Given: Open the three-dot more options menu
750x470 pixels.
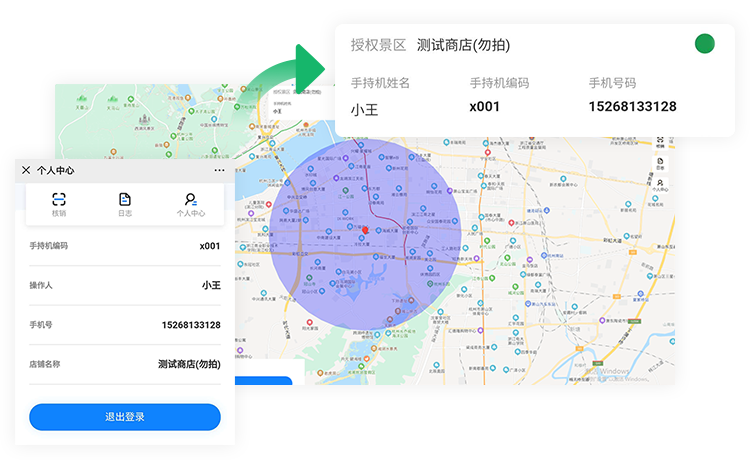Looking at the screenshot, I should coord(219,170).
